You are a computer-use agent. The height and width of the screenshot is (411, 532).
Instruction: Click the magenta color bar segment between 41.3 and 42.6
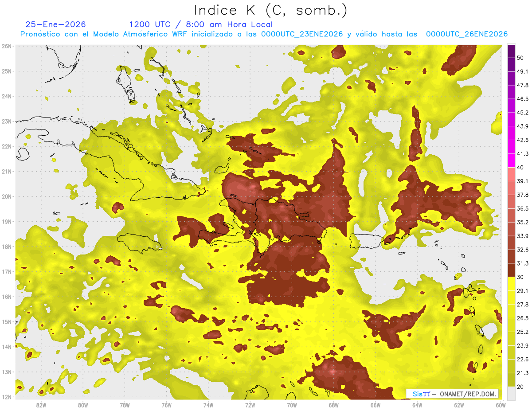[x=511, y=147]
